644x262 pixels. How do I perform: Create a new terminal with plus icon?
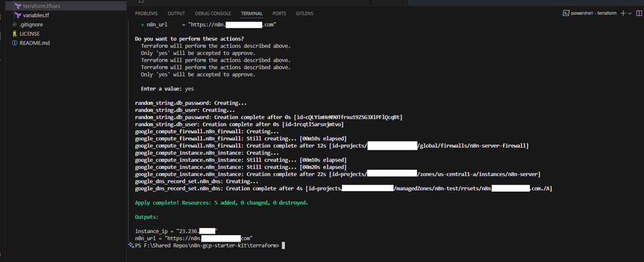[623, 13]
